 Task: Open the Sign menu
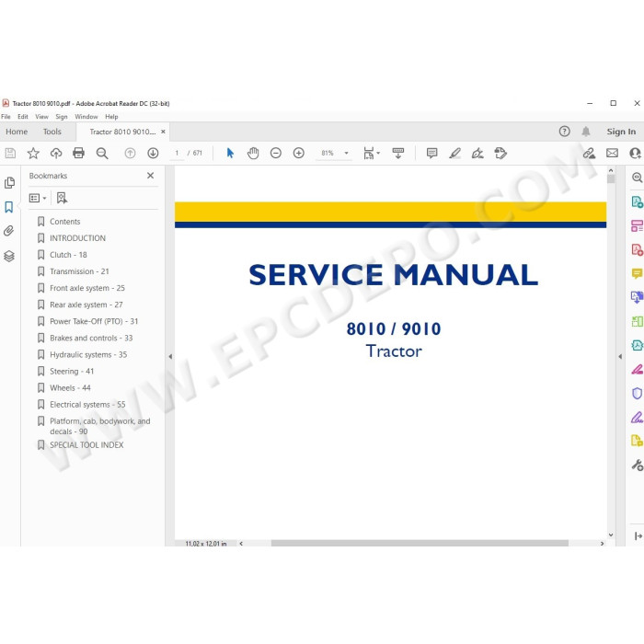tap(62, 117)
